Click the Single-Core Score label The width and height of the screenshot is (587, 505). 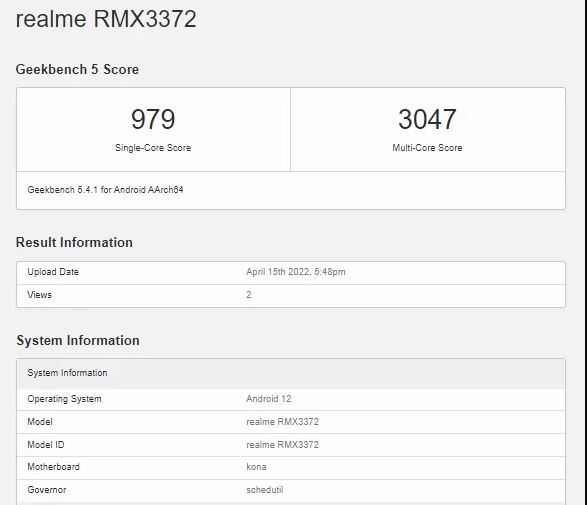point(153,148)
